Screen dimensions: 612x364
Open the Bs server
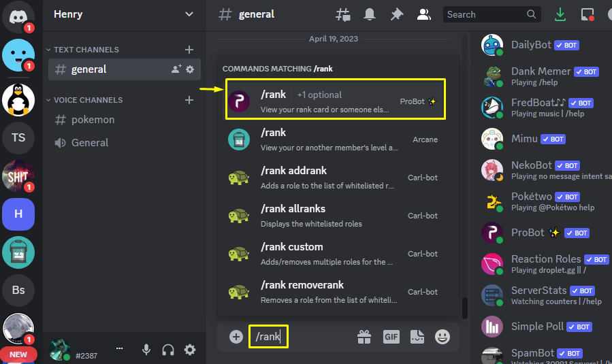pos(18,290)
